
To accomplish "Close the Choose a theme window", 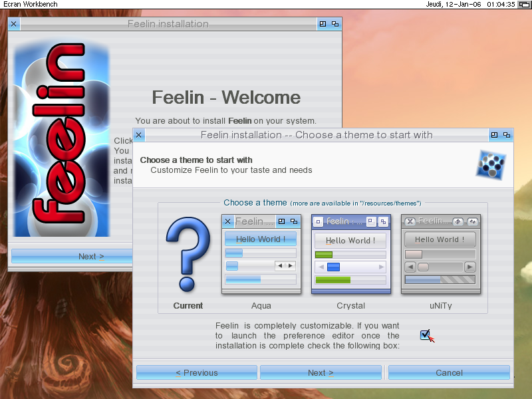I will click(x=139, y=135).
